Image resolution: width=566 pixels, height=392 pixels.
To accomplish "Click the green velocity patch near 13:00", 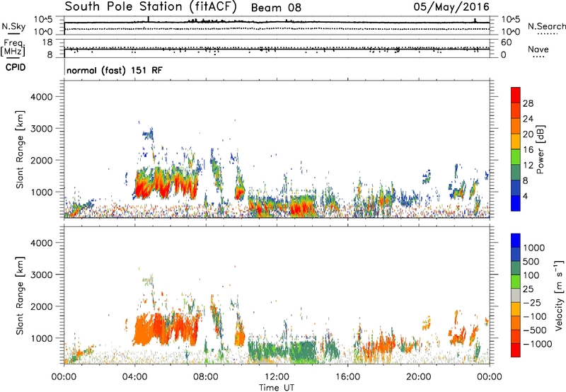I will pos(301,352).
